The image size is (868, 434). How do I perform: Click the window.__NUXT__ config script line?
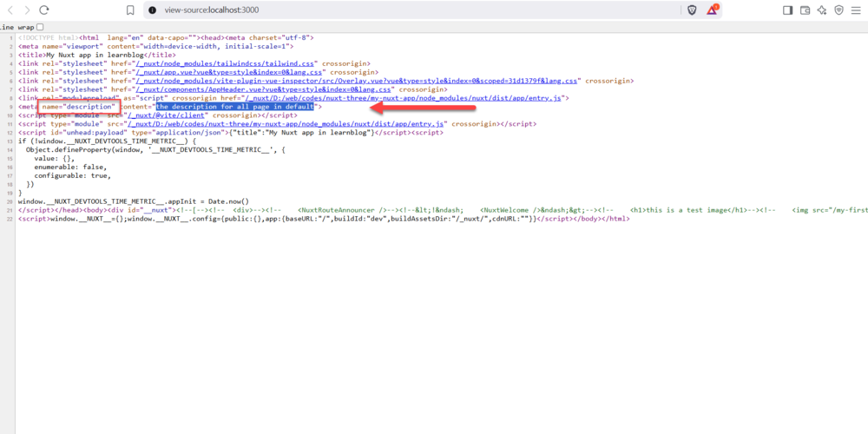coord(324,219)
